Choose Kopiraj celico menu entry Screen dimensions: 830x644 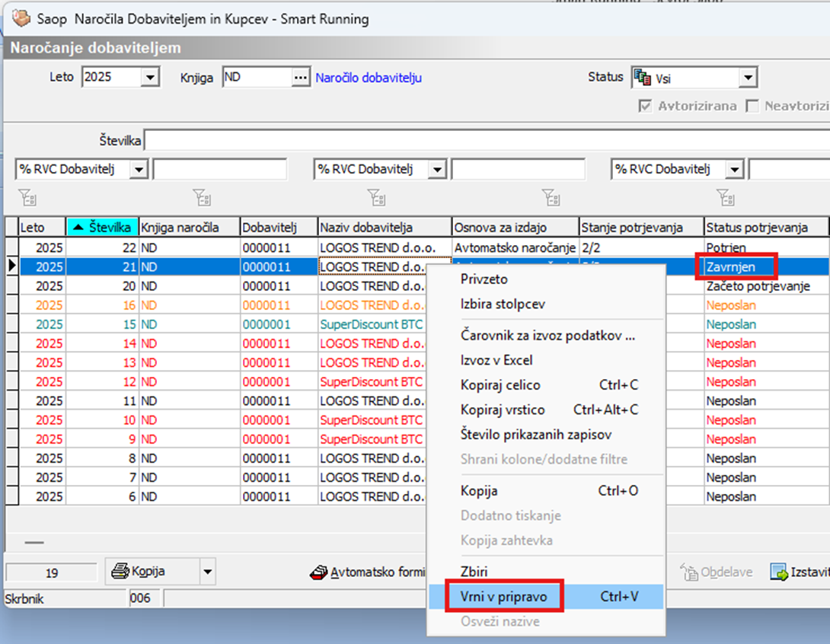click(546, 385)
